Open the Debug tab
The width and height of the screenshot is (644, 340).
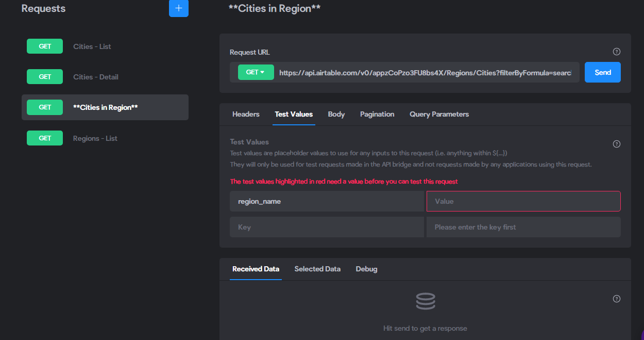coord(366,269)
